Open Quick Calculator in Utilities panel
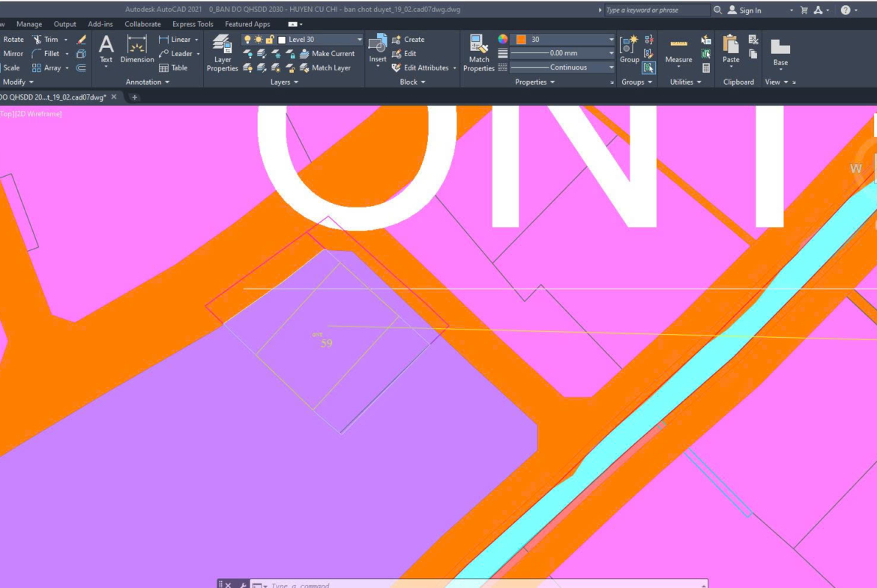The image size is (877, 588). [706, 67]
